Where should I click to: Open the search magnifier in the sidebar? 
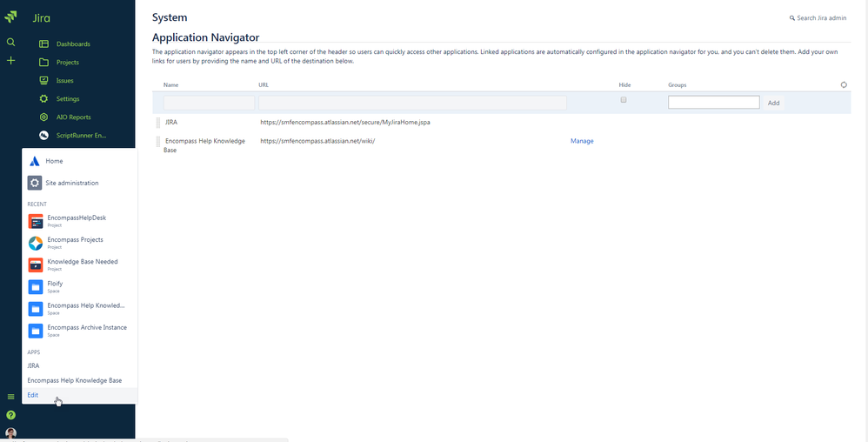point(10,42)
